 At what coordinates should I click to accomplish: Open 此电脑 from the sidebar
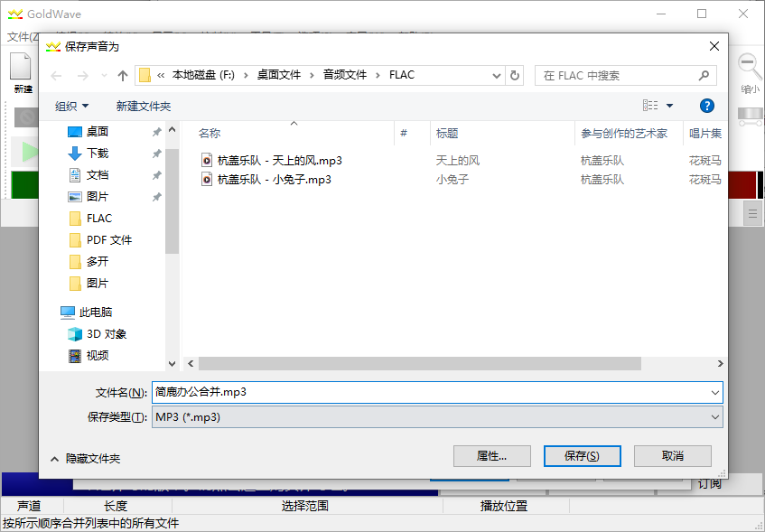pyautogui.click(x=95, y=313)
